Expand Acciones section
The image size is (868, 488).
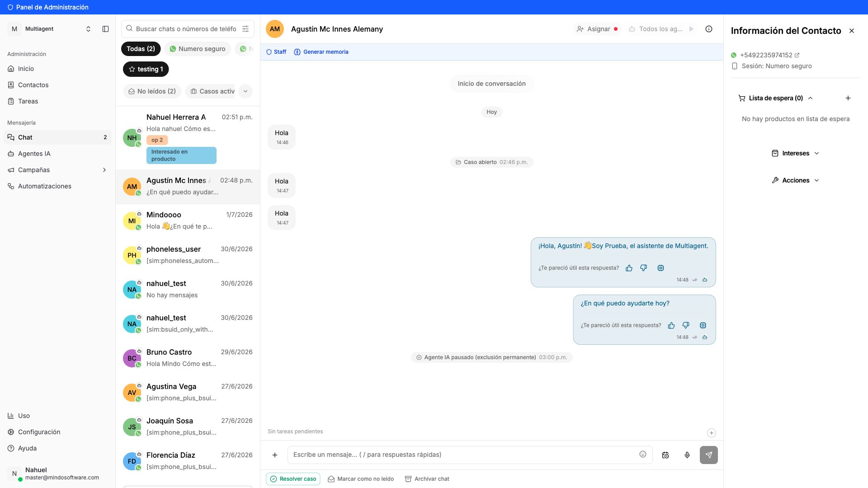[796, 180]
